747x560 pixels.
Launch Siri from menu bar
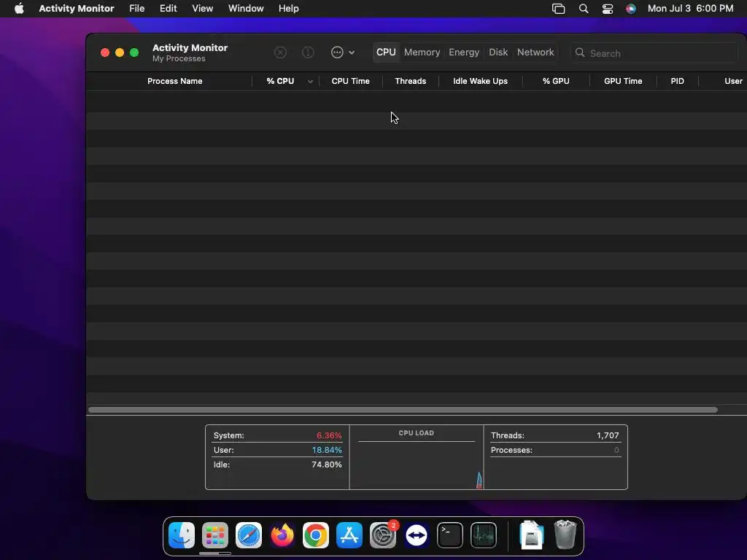click(631, 9)
